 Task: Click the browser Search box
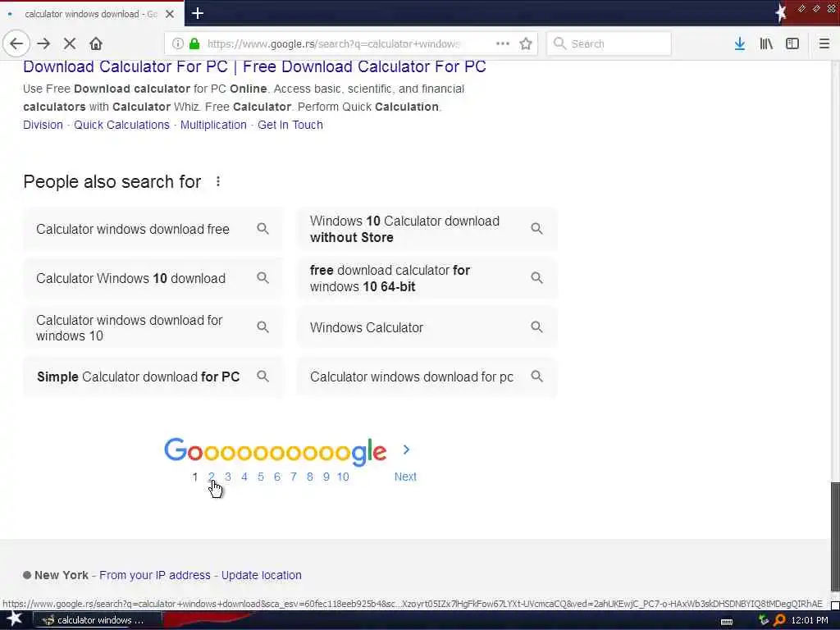pos(609,44)
